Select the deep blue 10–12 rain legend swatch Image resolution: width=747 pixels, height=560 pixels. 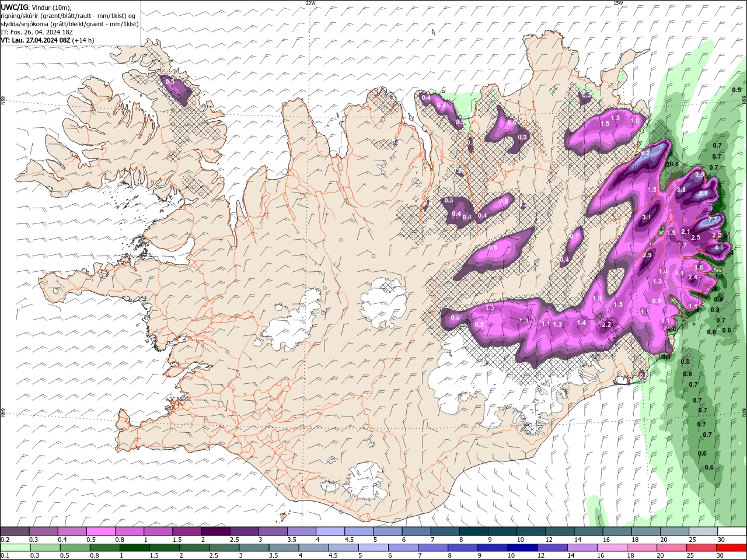click(522, 547)
